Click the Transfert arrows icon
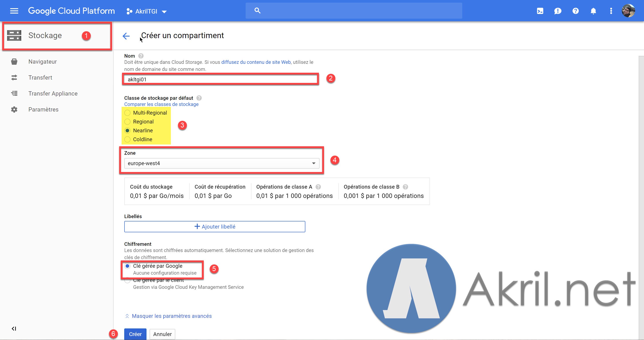The image size is (644, 340). pos(14,78)
